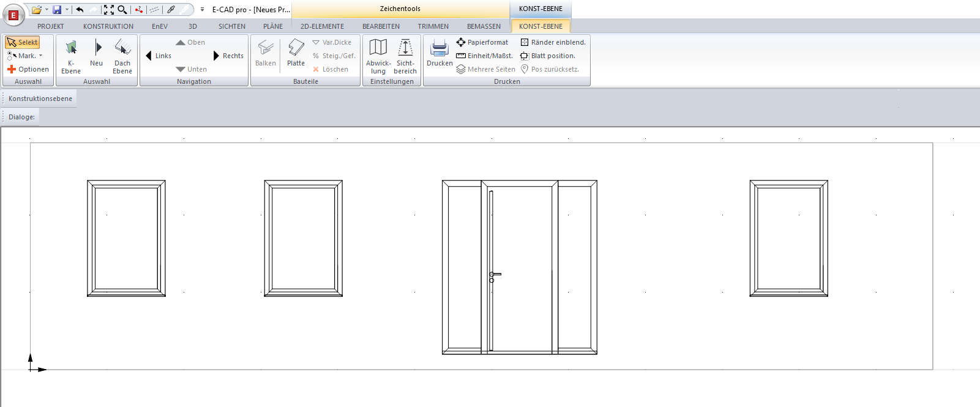Viewport: 980px width, 407px height.
Task: Click the Drucken printer icon
Action: (440, 53)
